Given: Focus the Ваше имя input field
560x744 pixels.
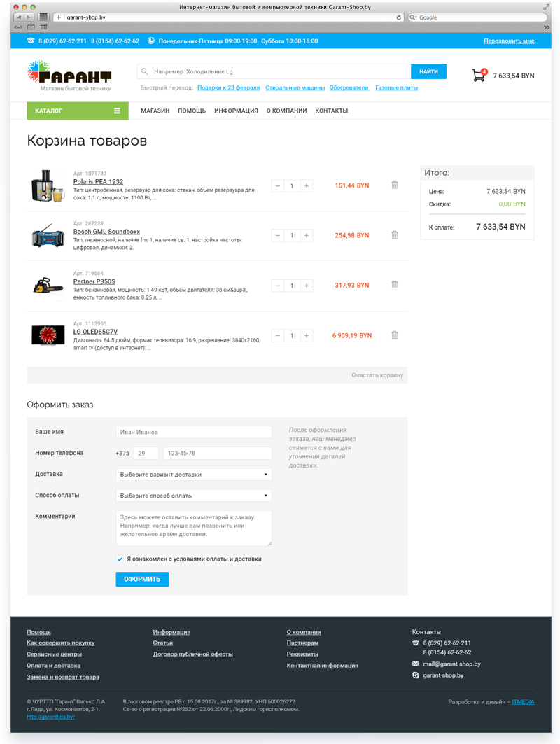Looking at the screenshot, I should pos(194,432).
